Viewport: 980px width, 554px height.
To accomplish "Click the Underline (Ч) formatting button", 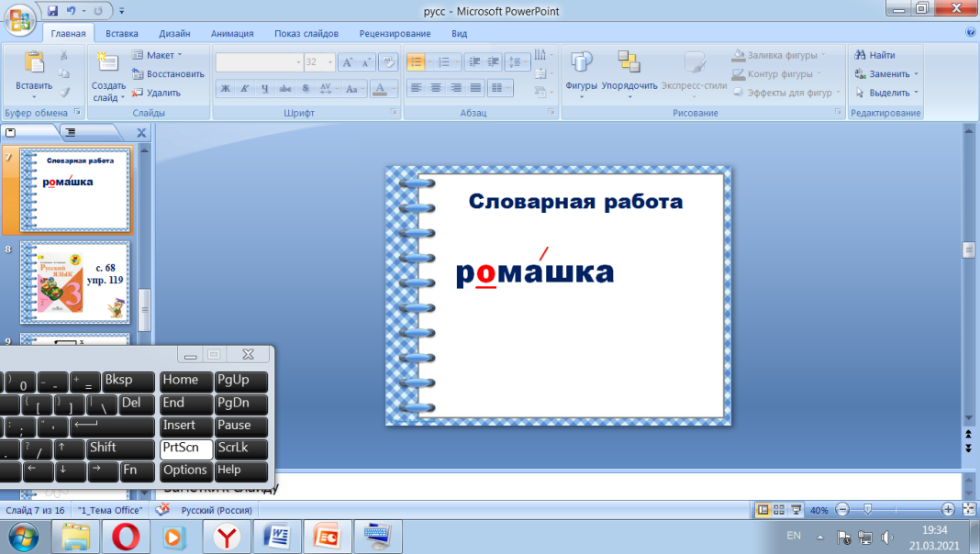I will [265, 89].
